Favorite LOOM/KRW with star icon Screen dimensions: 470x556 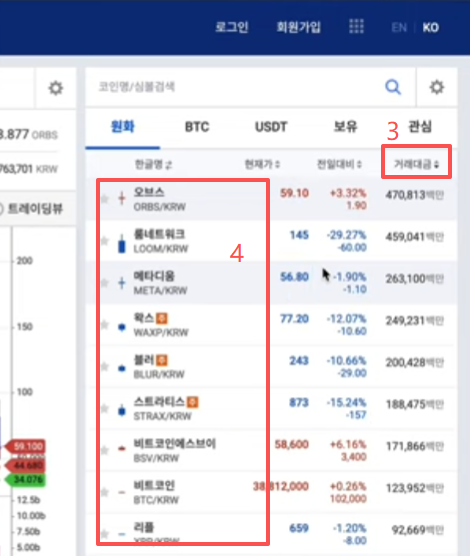coord(104,241)
